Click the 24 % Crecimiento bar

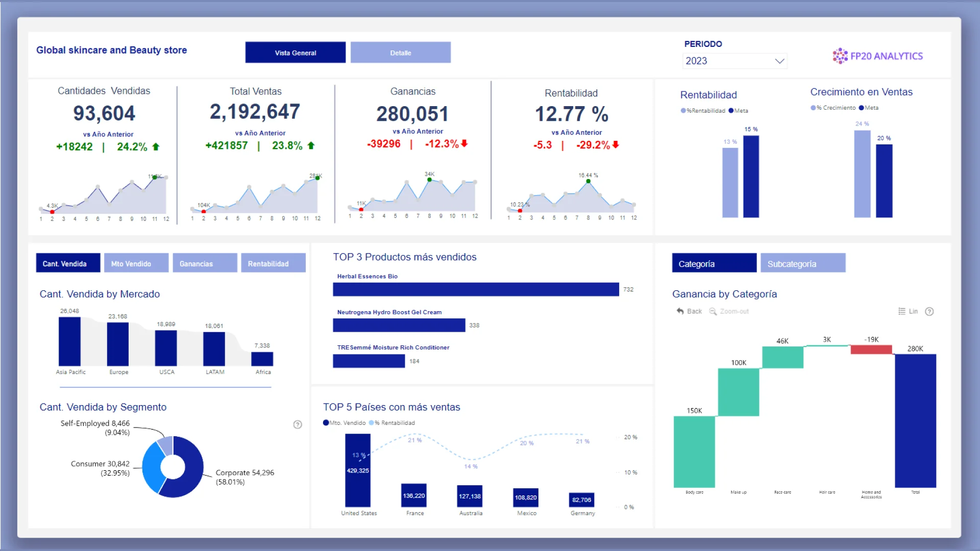pyautogui.click(x=862, y=174)
